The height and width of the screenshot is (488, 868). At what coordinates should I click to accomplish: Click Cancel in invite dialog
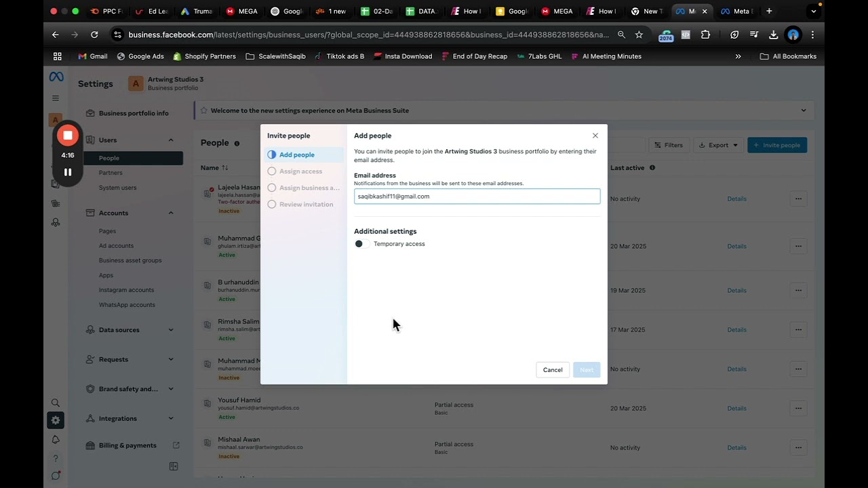coord(553,370)
